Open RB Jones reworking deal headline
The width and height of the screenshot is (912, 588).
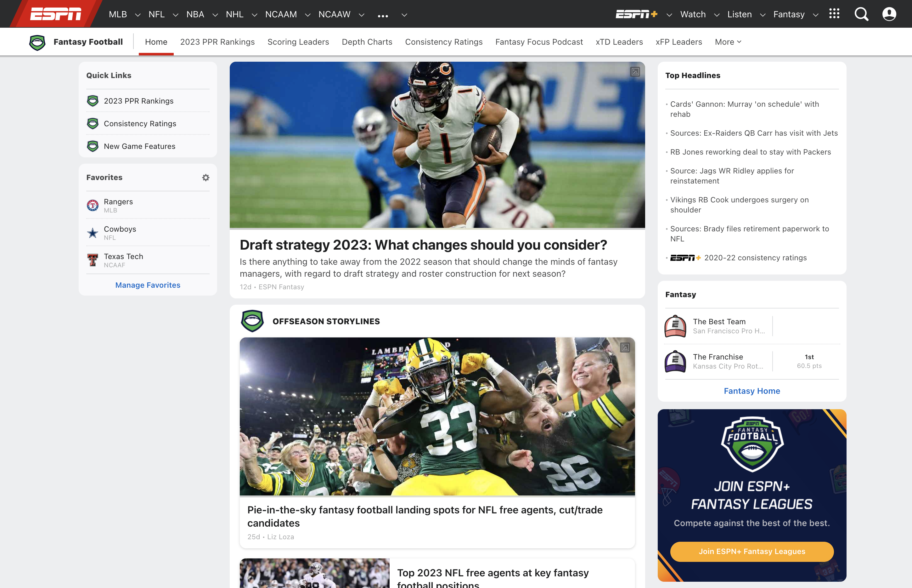pyautogui.click(x=751, y=152)
